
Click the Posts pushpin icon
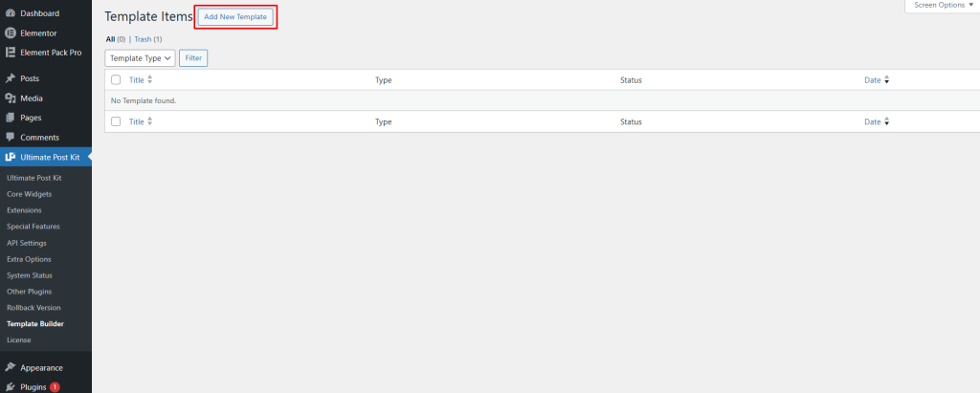[x=10, y=78]
